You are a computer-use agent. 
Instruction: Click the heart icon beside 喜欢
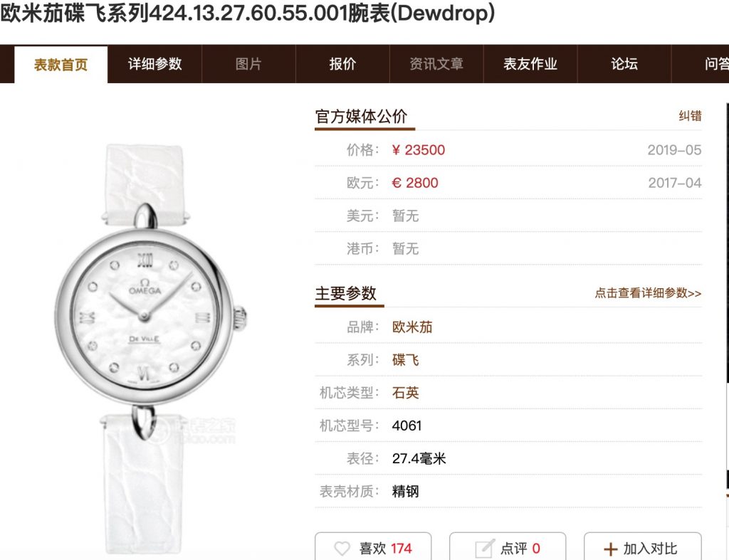(342, 549)
